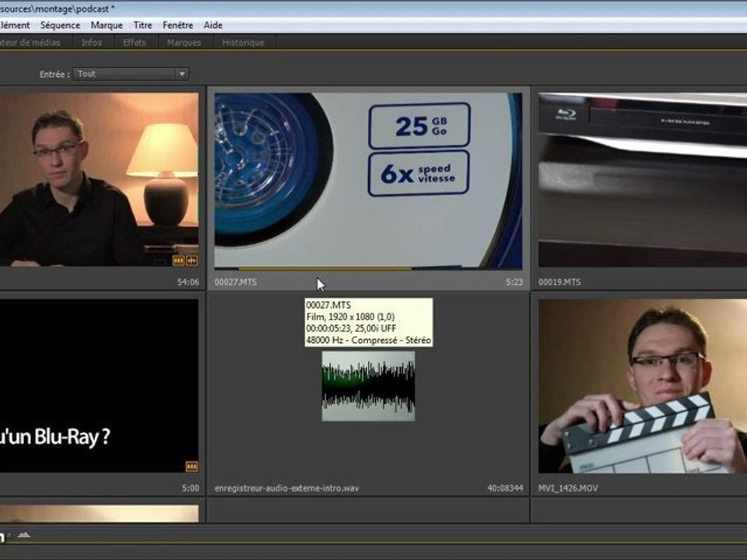
Task: Open the Aide menu
Action: coord(213,25)
